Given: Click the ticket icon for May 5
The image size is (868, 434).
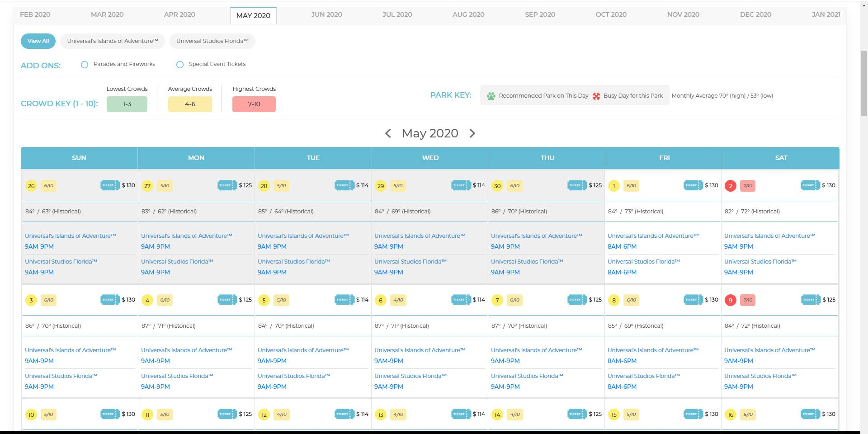Looking at the screenshot, I should click(x=344, y=300).
